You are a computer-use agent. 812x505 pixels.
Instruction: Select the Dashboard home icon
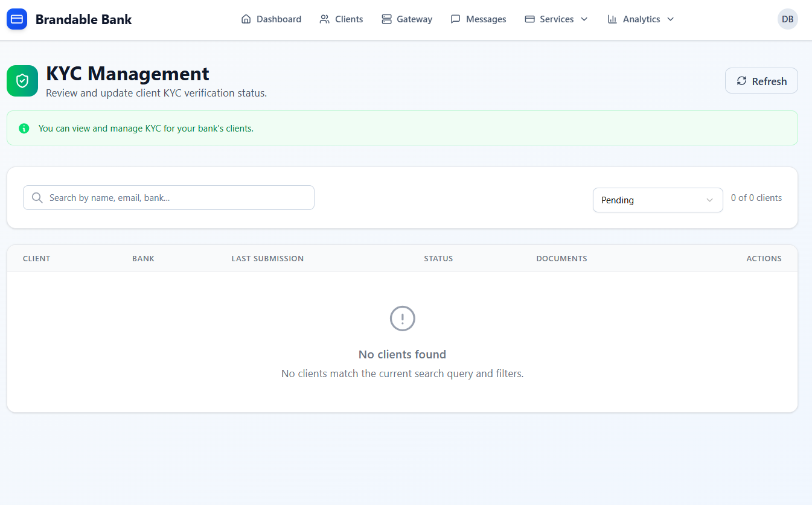(246, 19)
